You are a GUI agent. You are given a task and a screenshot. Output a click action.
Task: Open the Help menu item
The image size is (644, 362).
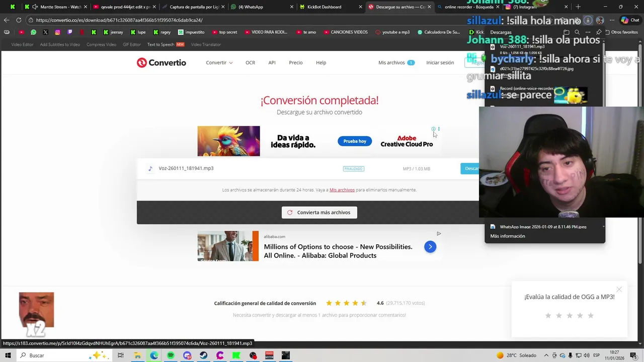point(321,62)
